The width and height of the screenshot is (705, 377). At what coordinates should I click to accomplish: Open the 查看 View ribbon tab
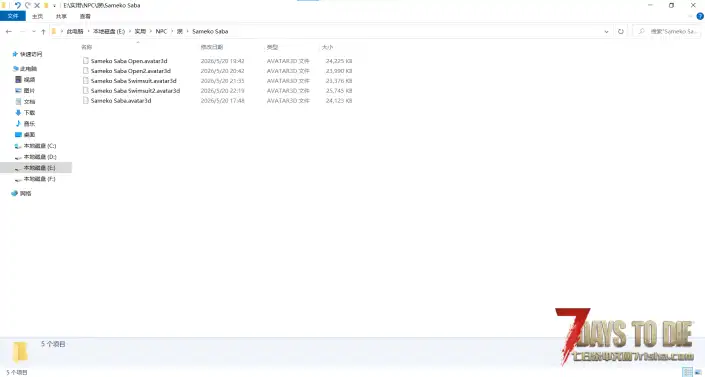[85, 16]
